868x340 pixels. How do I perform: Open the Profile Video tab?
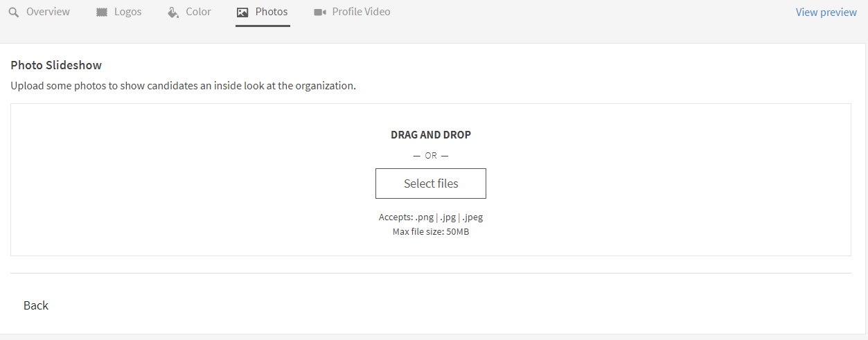point(361,12)
